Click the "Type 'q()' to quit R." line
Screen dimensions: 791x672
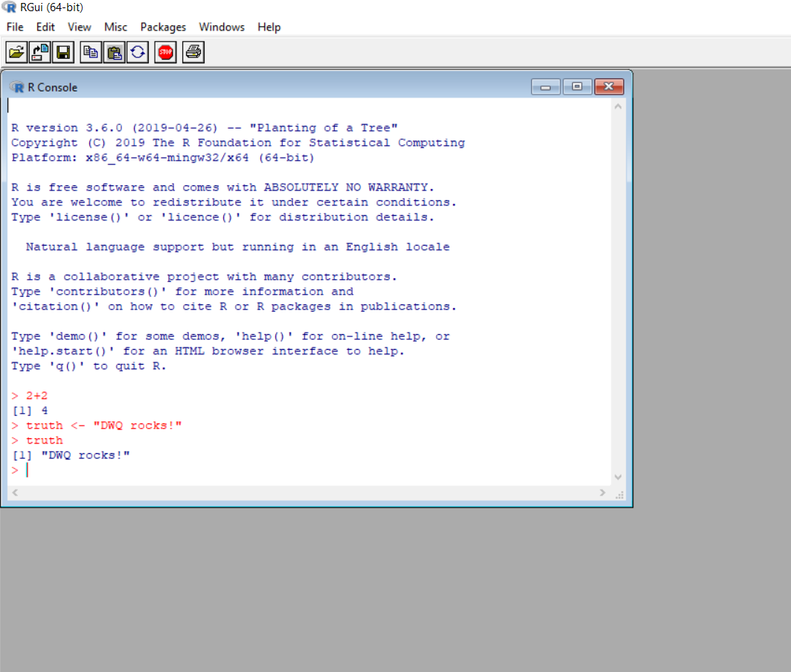[x=89, y=365]
